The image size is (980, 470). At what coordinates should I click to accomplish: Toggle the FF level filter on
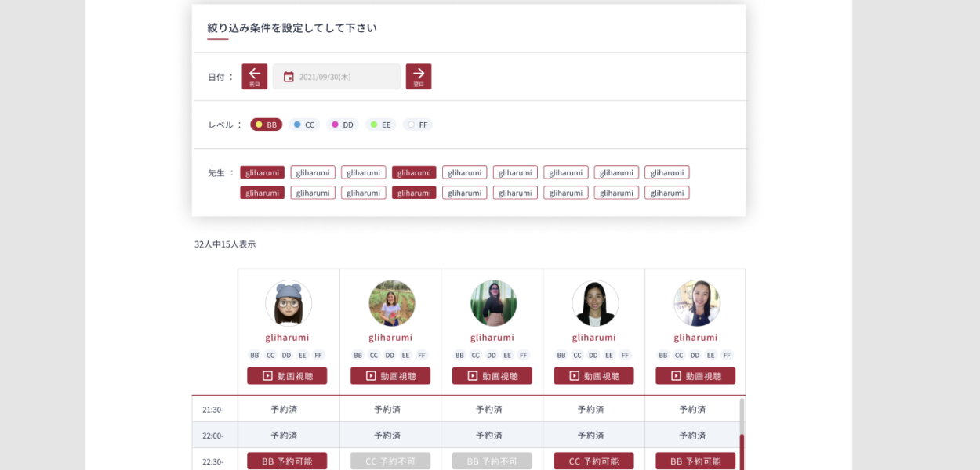coord(418,124)
